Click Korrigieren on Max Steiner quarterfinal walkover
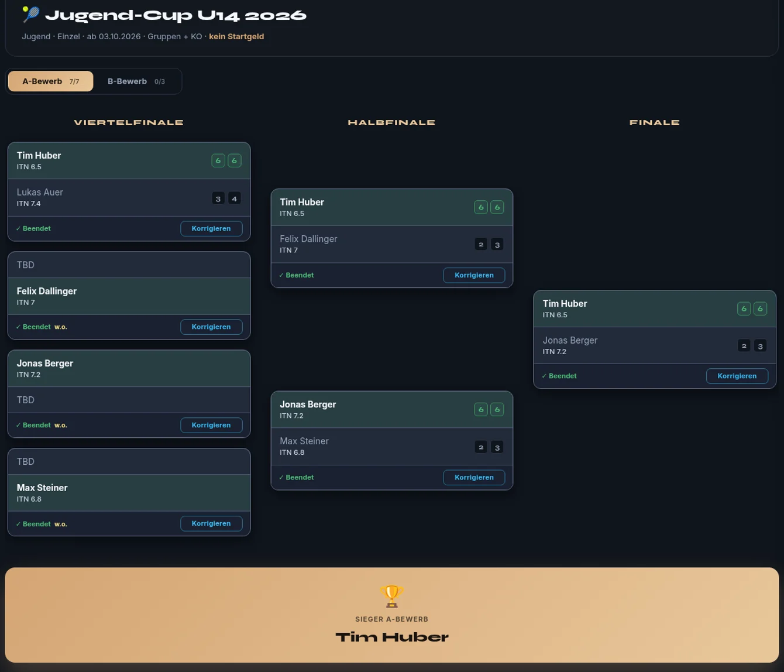784x672 pixels. [211, 523]
